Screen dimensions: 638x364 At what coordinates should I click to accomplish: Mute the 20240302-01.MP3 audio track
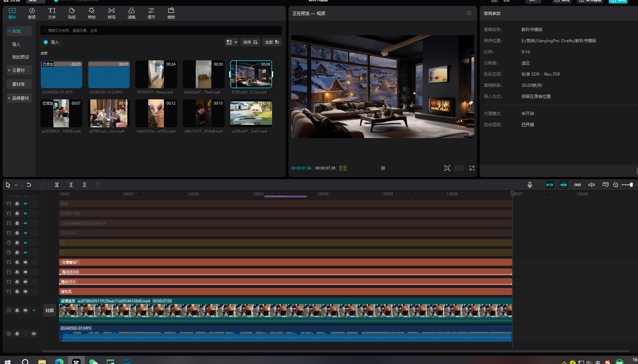tap(34, 334)
